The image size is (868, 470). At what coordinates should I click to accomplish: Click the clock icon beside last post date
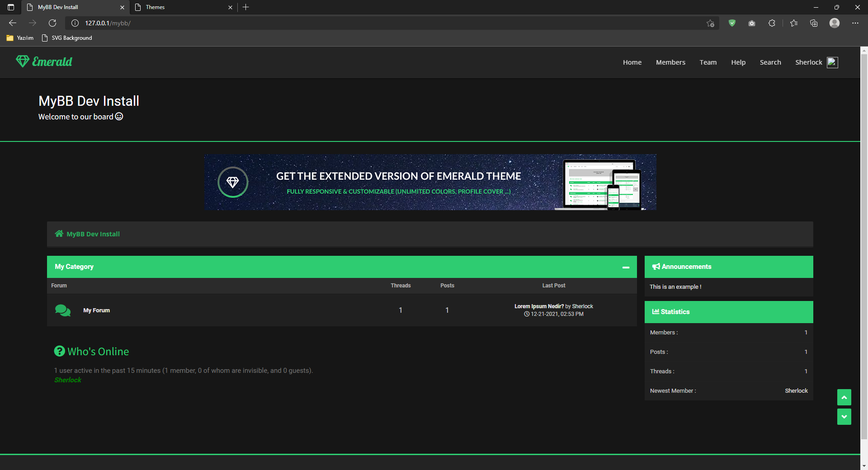(527, 314)
